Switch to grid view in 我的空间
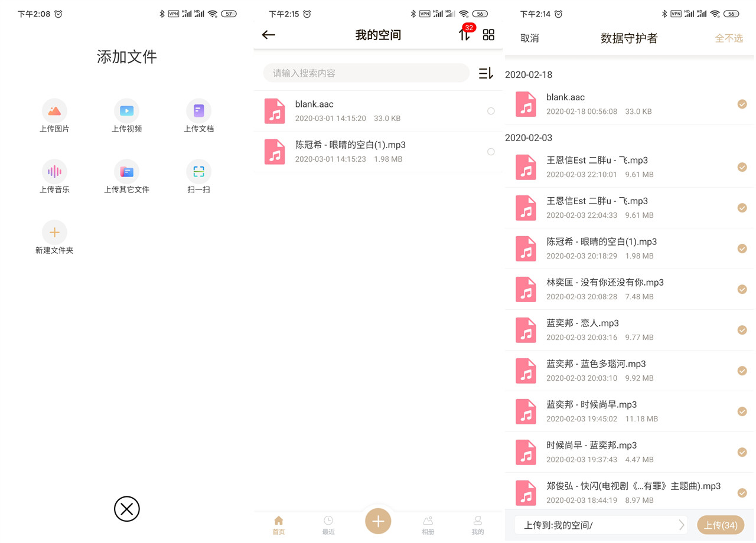Image resolution: width=756 pixels, height=543 pixels. coord(488,35)
